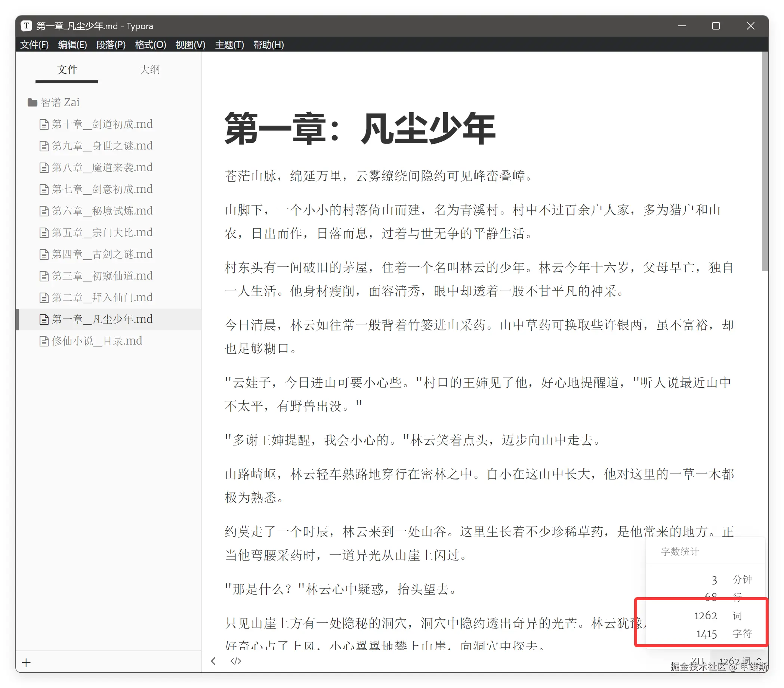This screenshot has width=784, height=688.
Task: Click the plus icon to create new file
Action: 26,662
